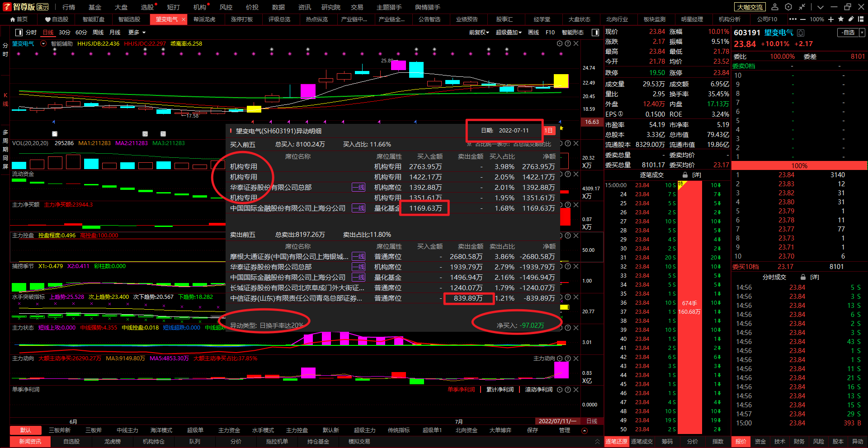Open the title bar chevron down menu
This screenshot has width=868, height=448.
(821, 7)
